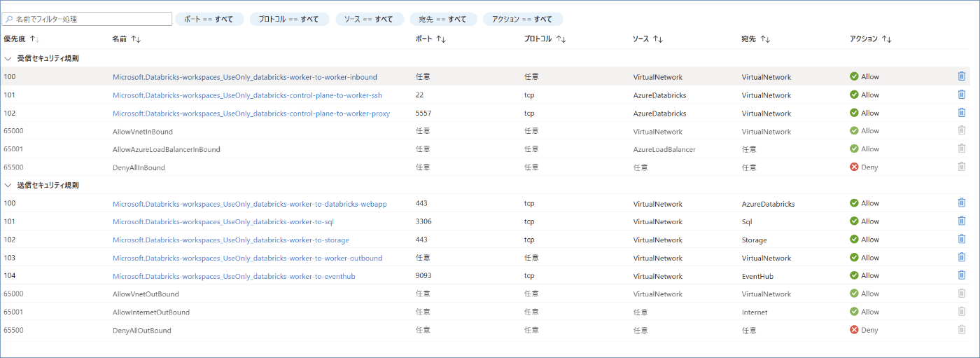Image resolution: width=980 pixels, height=358 pixels.
Task: Select the AllowVnetInBound rule name
Action: [143, 131]
